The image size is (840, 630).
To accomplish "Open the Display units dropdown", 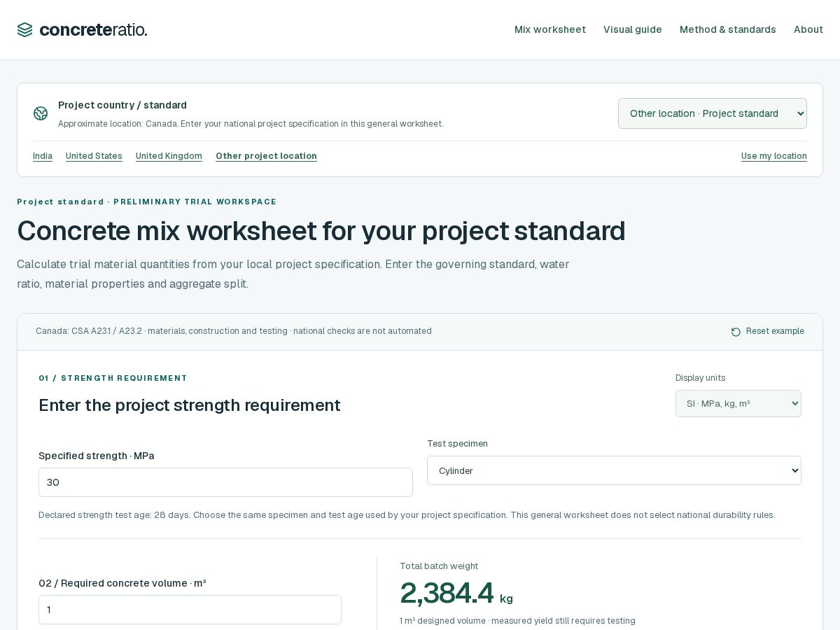I will (x=738, y=403).
